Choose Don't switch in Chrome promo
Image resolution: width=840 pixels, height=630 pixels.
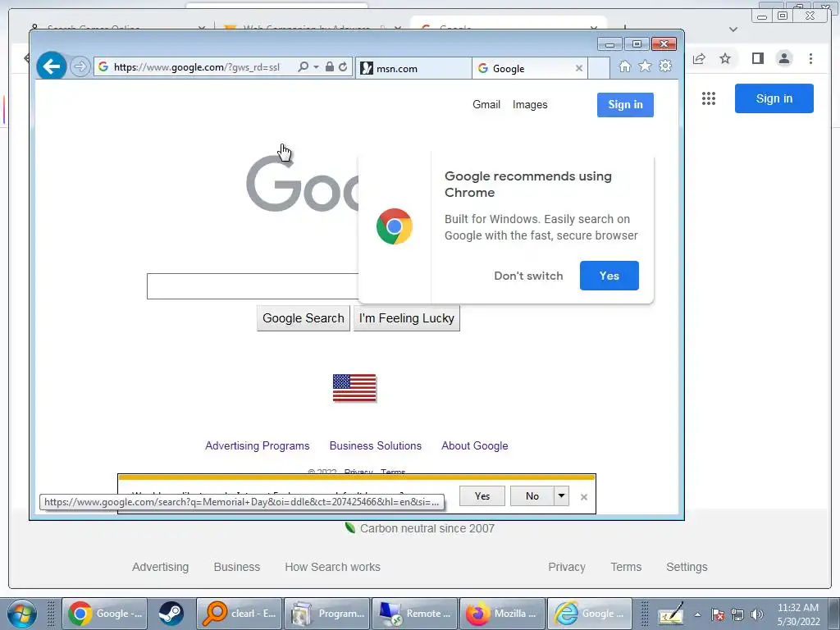(528, 276)
